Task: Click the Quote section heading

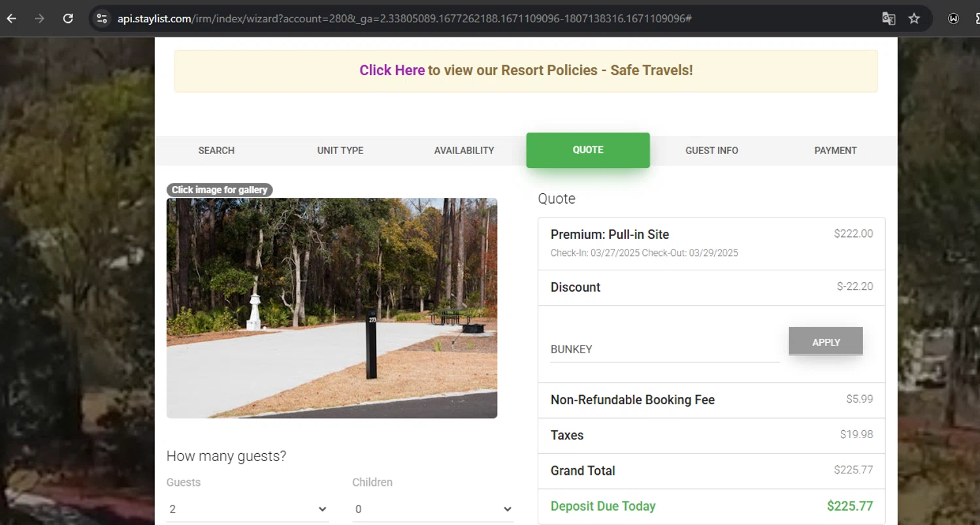Action: pos(557,199)
